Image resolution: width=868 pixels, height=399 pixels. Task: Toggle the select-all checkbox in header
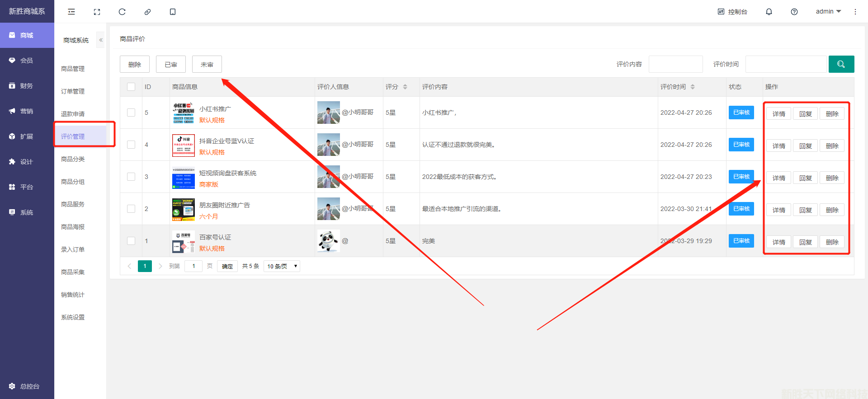click(x=131, y=87)
